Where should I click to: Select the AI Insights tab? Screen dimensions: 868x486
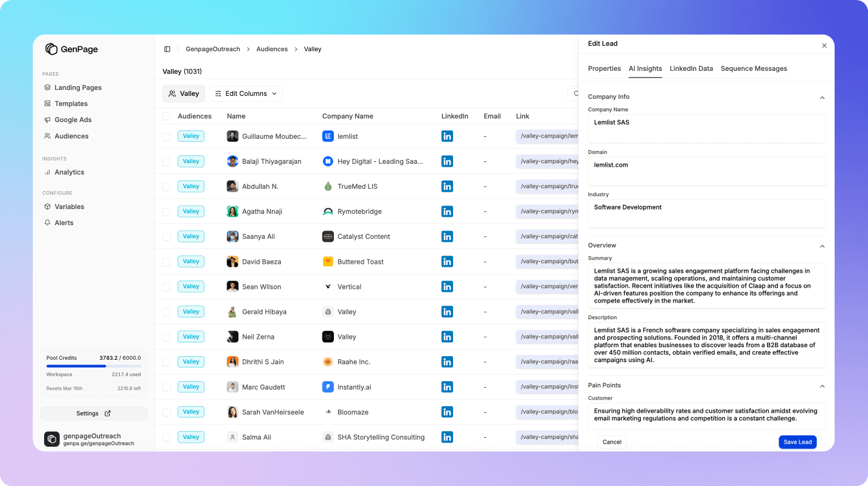[x=645, y=68]
